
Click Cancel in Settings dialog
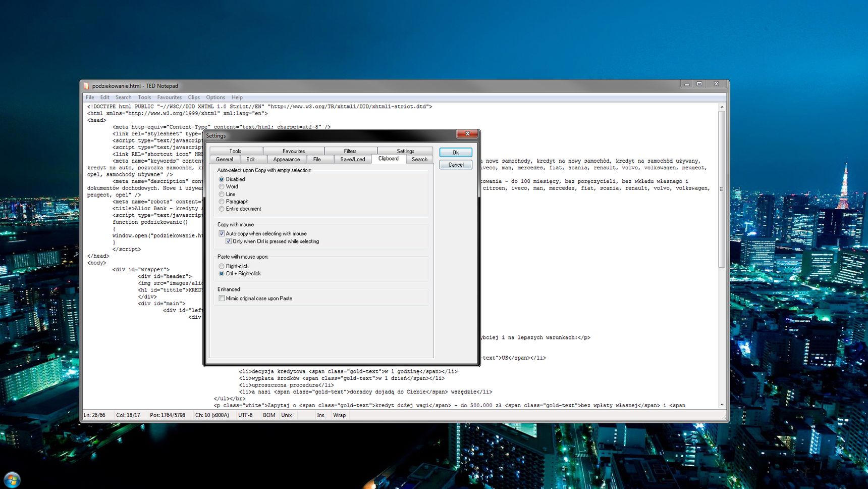pyautogui.click(x=456, y=165)
